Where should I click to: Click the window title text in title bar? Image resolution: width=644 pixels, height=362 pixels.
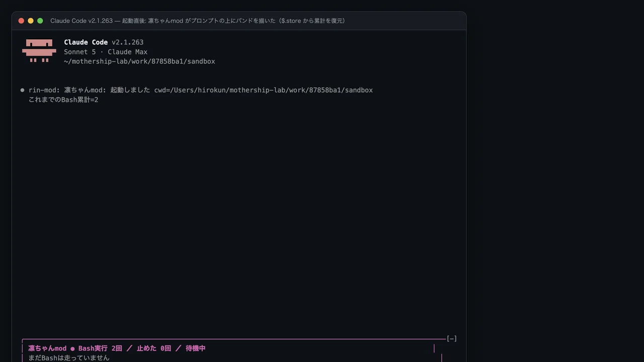[198, 21]
